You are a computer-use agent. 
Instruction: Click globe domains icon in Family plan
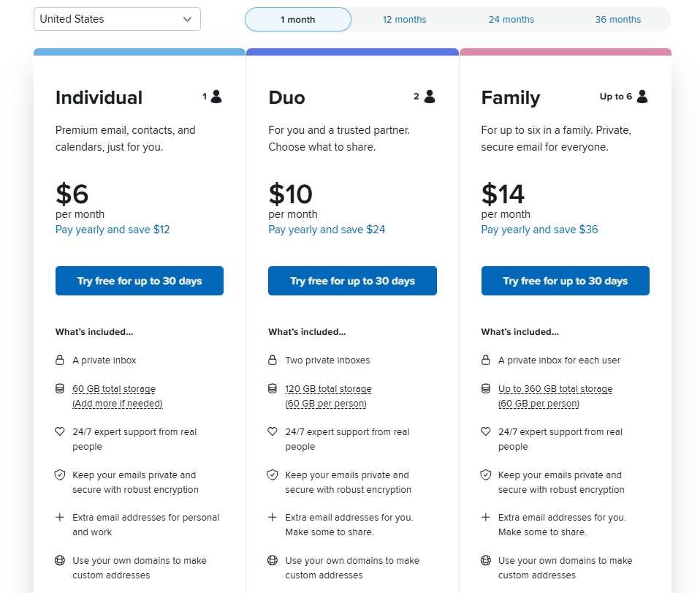(x=486, y=560)
